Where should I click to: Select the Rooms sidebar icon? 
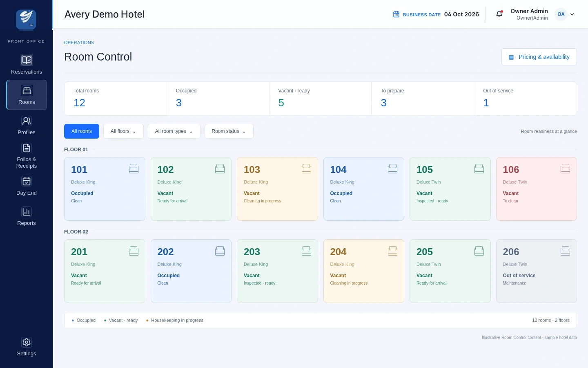point(27,91)
